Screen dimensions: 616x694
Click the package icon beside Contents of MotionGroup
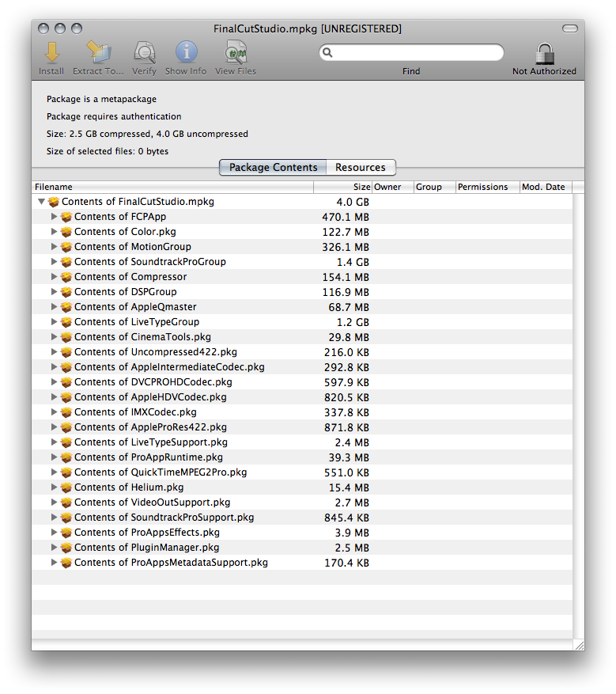pos(66,248)
